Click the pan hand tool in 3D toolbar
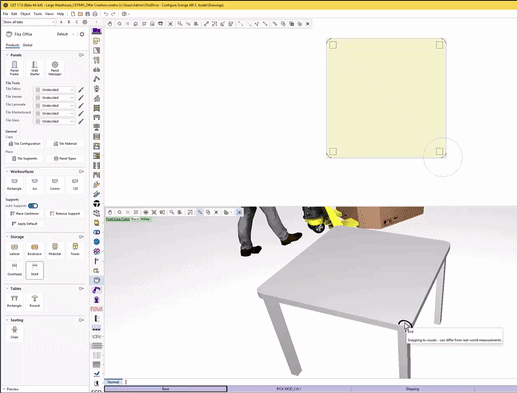The width and height of the screenshot is (517, 393). [110, 212]
